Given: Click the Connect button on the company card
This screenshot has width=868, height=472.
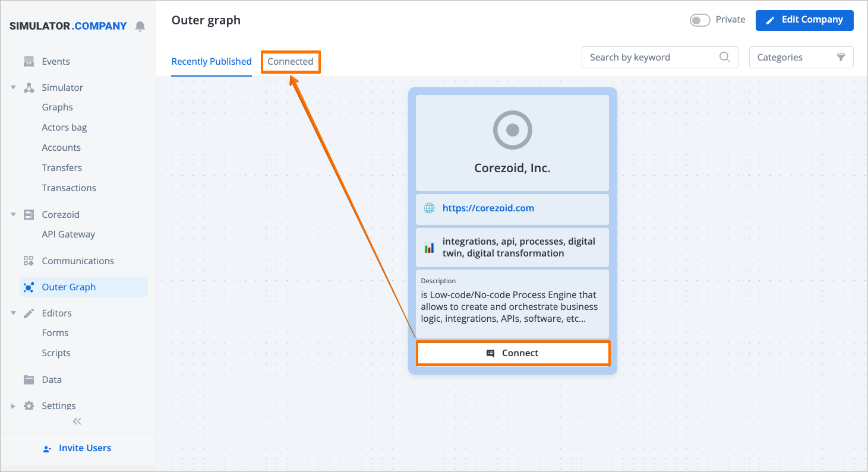Looking at the screenshot, I should click(513, 353).
